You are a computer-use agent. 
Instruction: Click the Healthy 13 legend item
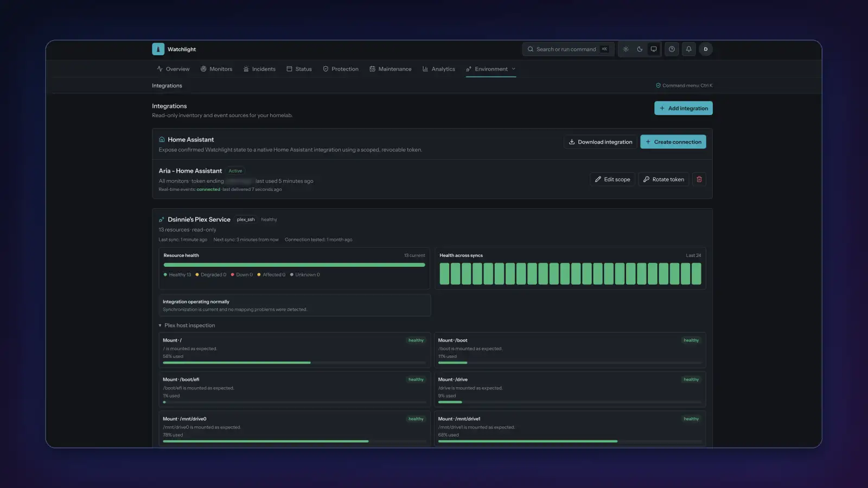pos(177,275)
